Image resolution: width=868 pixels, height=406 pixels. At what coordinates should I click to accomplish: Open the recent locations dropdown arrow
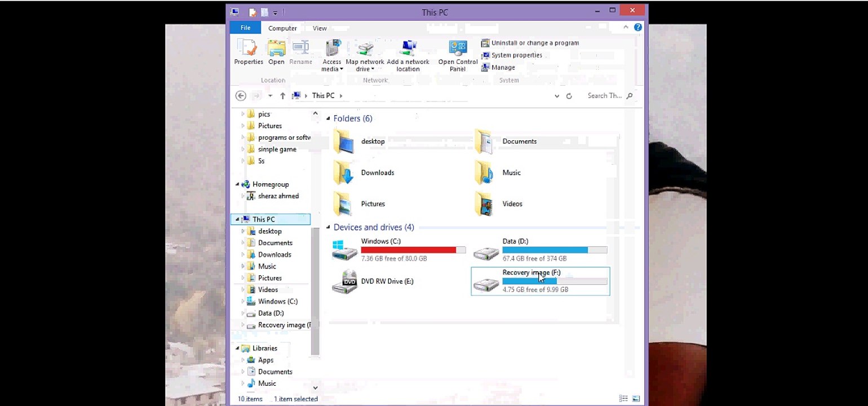coord(270,96)
